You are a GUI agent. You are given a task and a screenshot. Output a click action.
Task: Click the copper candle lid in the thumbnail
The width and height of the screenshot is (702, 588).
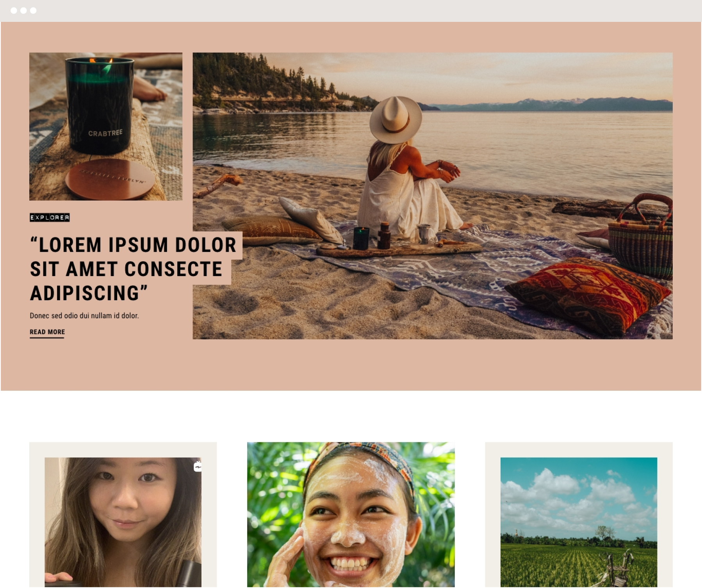110,178
